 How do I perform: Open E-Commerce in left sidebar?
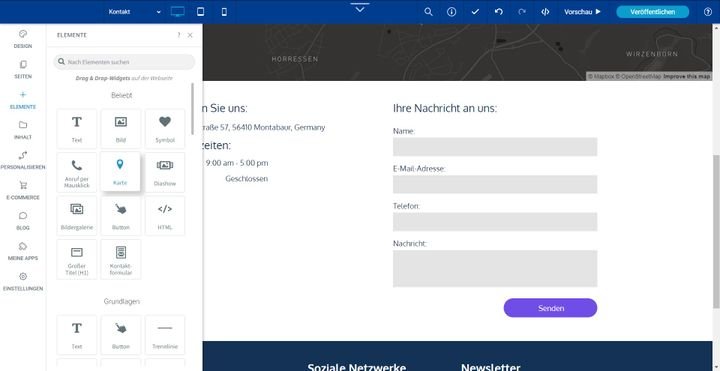click(x=23, y=191)
